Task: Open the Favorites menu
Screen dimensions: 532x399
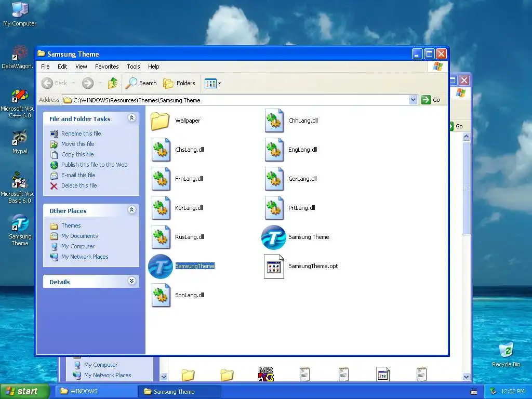Action: point(107,66)
